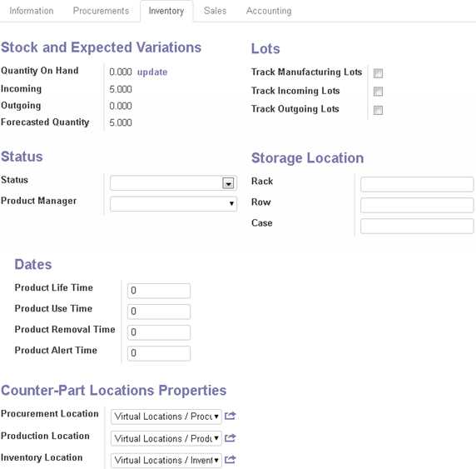Viewport: 476px width, 469px height.
Task: Switch to the Information tab
Action: coord(32,11)
